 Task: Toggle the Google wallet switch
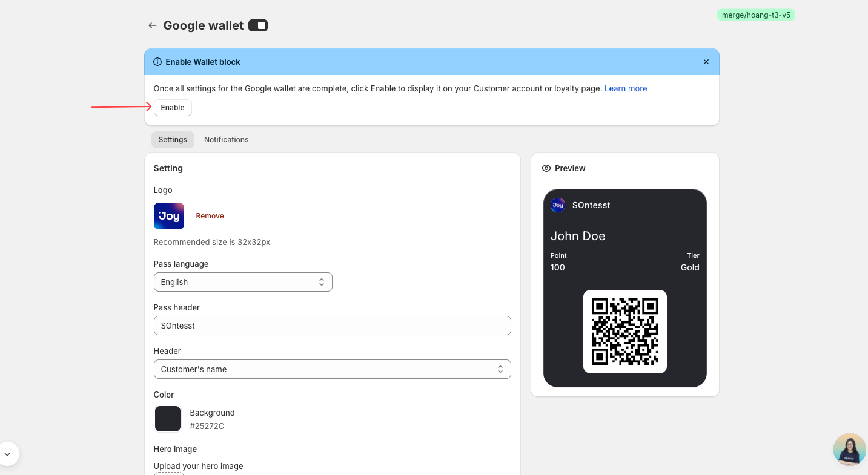(x=258, y=25)
